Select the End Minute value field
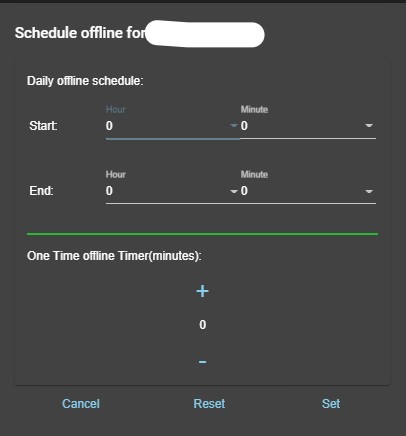 click(x=308, y=191)
